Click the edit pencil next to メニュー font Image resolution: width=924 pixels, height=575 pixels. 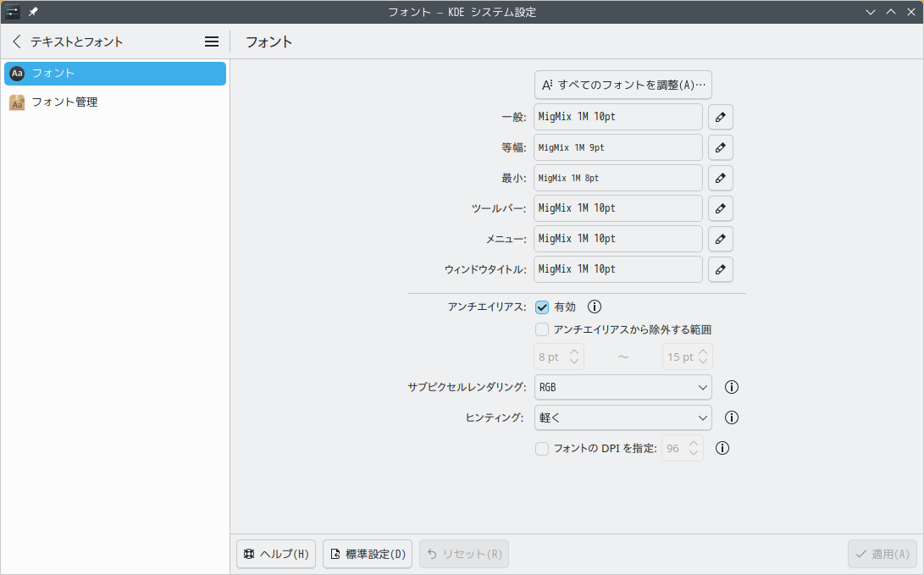click(720, 239)
